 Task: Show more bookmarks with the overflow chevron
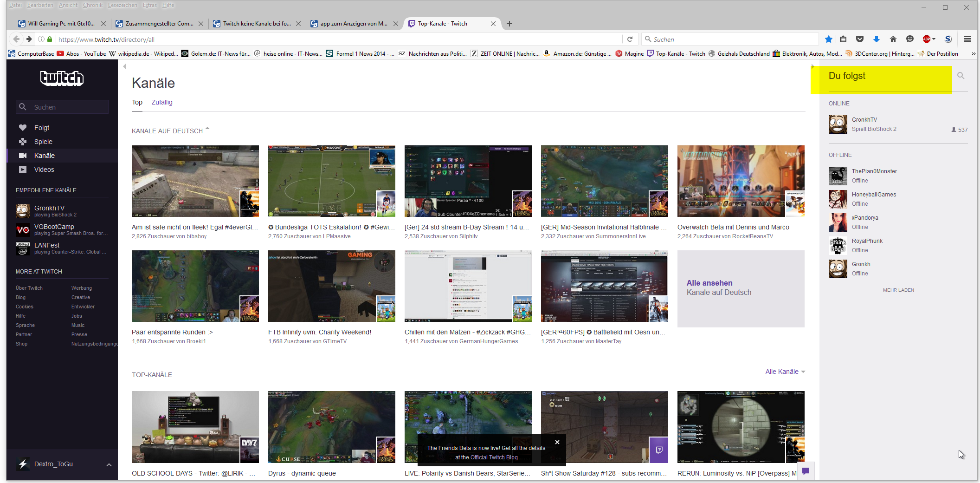point(973,54)
